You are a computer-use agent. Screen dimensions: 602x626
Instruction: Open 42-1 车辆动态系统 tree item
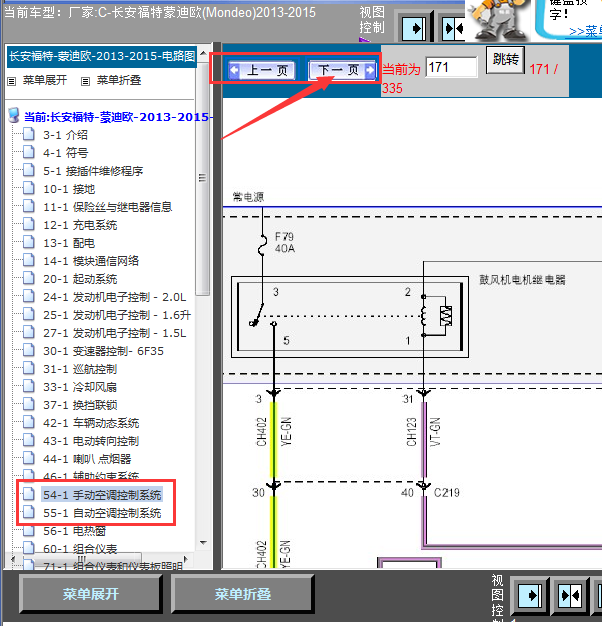click(x=91, y=423)
